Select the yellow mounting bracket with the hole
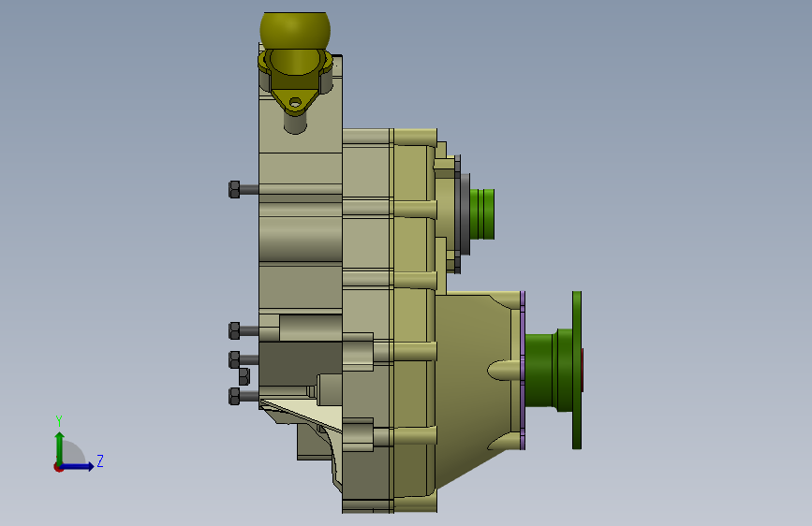This screenshot has width=812, height=526. click(295, 81)
